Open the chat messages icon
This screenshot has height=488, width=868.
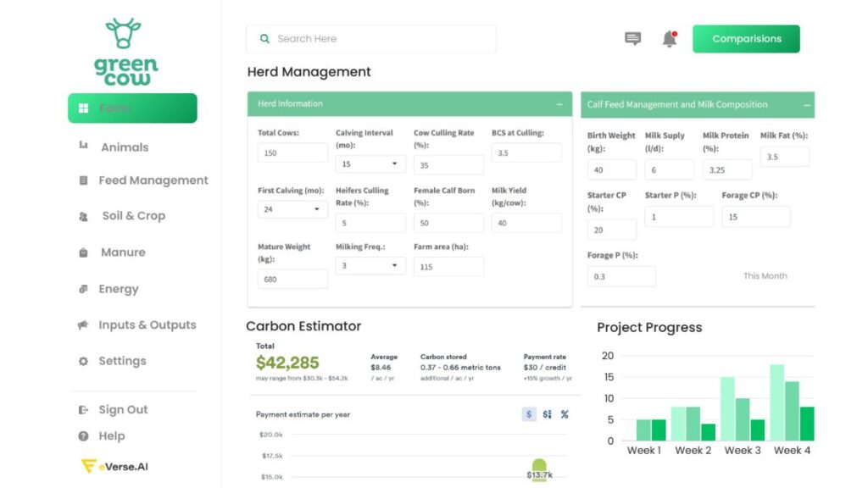click(x=632, y=39)
